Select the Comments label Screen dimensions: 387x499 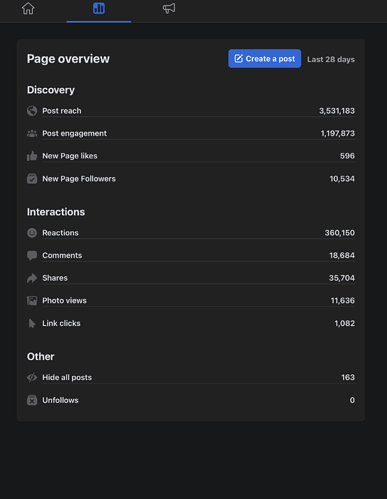click(x=62, y=255)
